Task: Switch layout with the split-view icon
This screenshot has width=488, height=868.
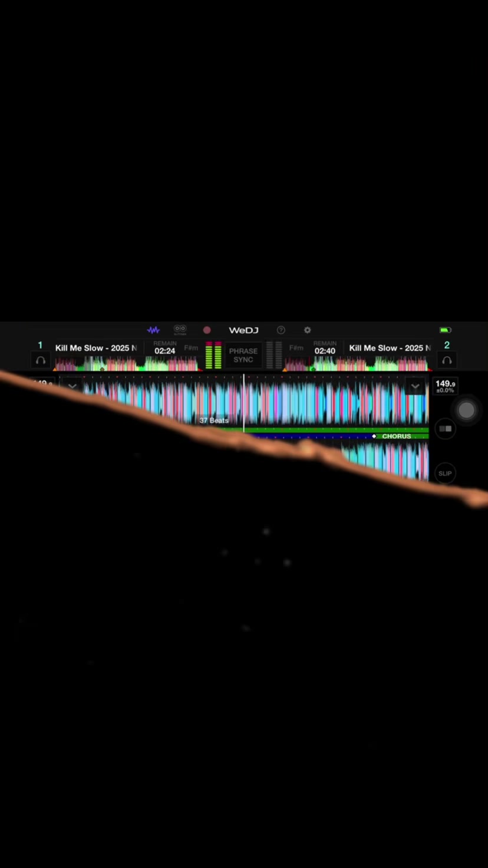Action: (445, 429)
